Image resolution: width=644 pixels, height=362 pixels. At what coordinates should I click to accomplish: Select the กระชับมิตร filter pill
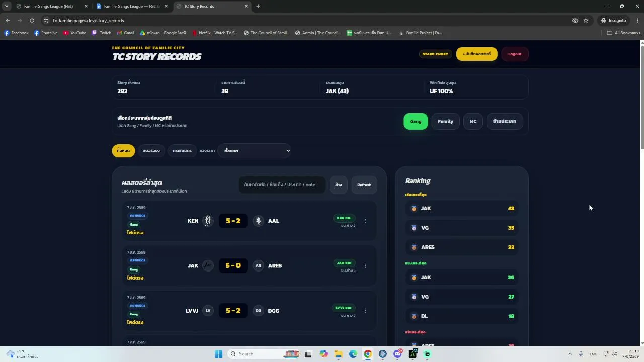tap(182, 150)
